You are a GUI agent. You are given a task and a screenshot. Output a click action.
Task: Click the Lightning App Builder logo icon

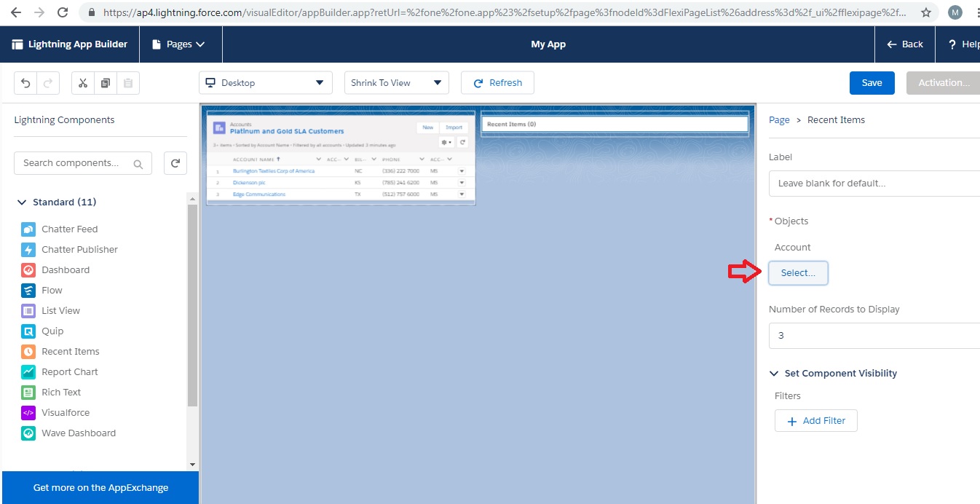[17, 44]
